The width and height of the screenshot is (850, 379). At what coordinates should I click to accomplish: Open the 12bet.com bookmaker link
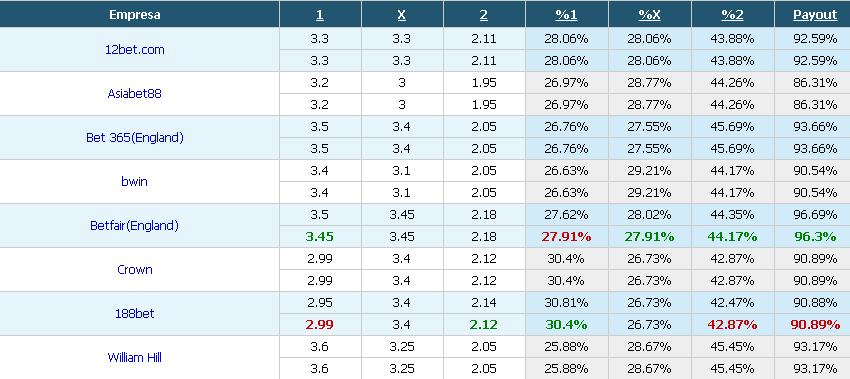[134, 49]
